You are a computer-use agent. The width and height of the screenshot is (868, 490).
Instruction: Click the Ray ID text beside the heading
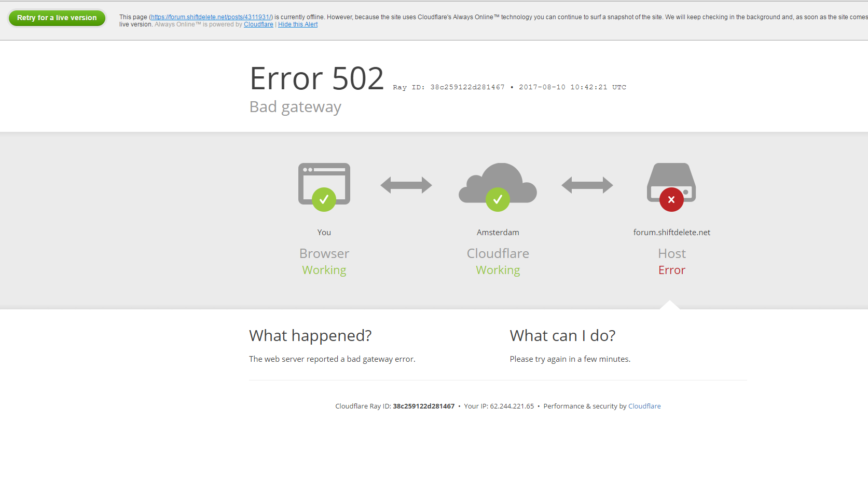point(449,87)
